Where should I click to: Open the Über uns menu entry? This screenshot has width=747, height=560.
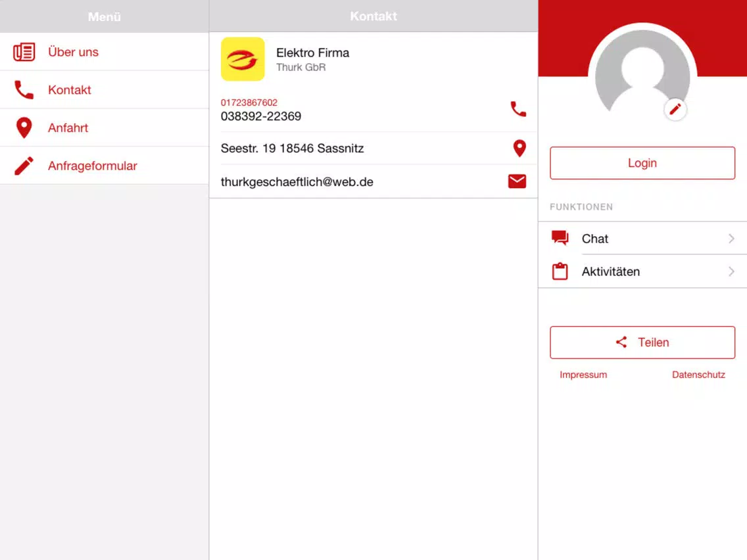click(x=105, y=52)
